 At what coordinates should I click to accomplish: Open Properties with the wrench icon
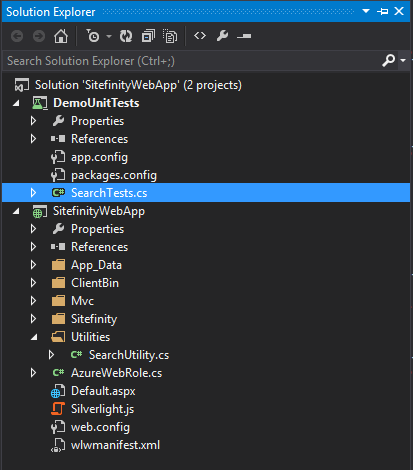(x=222, y=35)
